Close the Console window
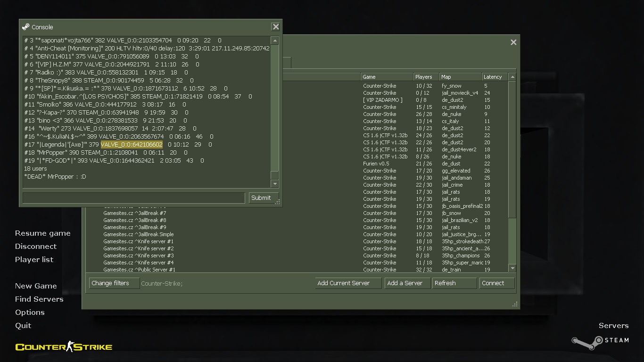Image resolution: width=644 pixels, height=362 pixels. click(276, 27)
